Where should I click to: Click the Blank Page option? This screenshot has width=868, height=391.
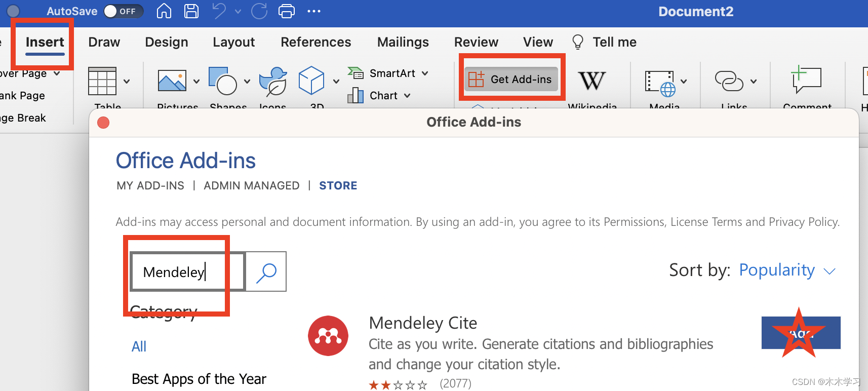[x=22, y=96]
